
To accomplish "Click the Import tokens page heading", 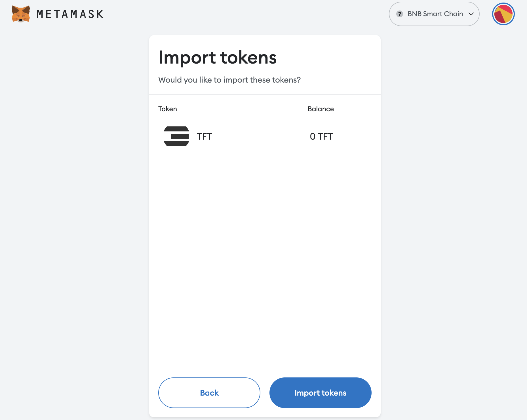I will pyautogui.click(x=217, y=58).
